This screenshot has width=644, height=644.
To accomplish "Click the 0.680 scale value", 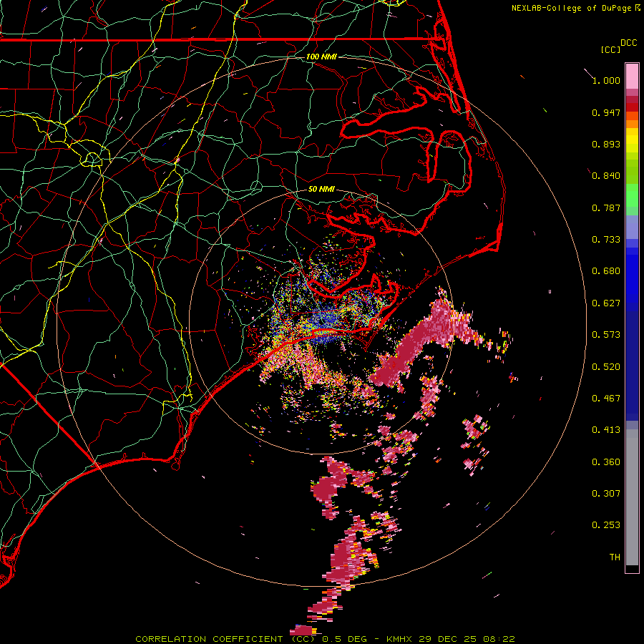I will point(606,271).
